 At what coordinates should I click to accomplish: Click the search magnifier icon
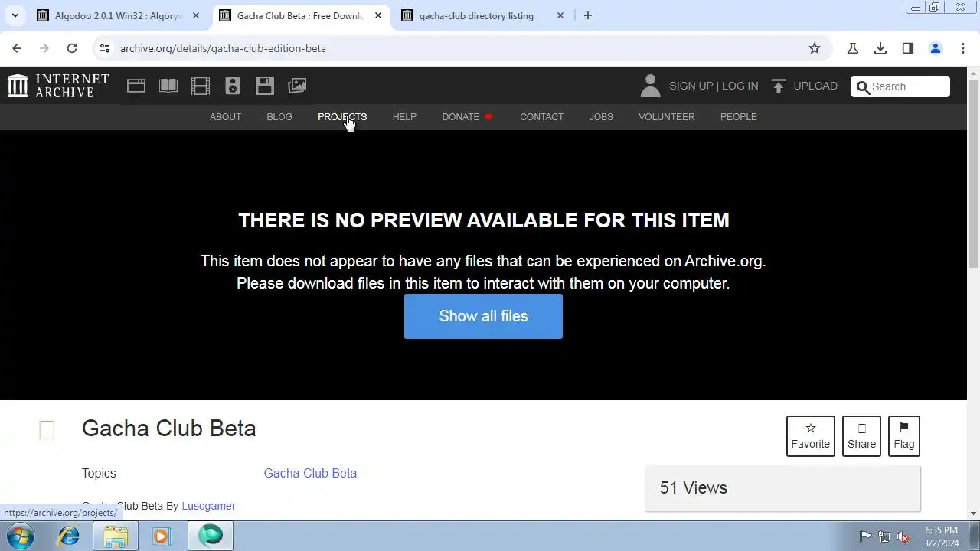click(863, 86)
